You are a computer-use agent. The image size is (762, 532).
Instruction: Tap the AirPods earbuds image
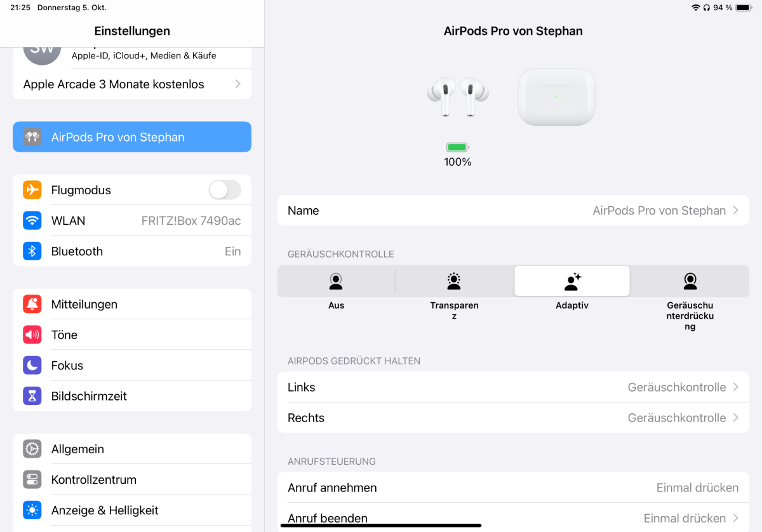click(458, 96)
